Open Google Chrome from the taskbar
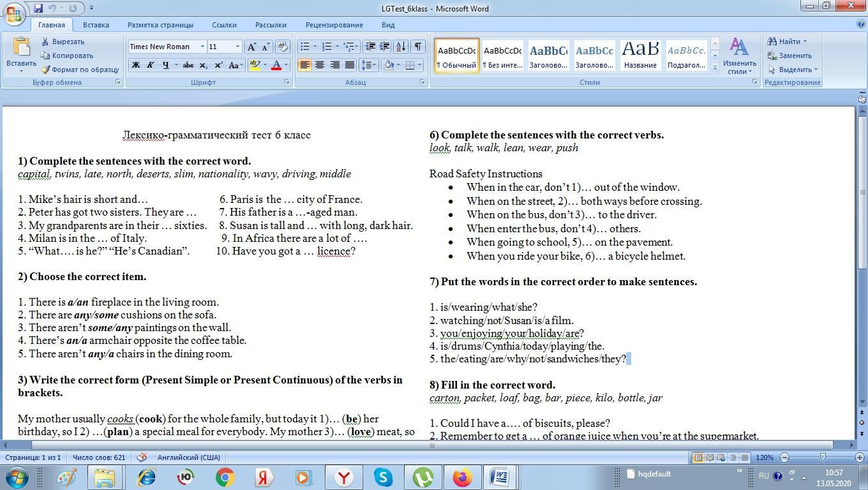Image resolution: width=868 pixels, height=490 pixels. click(225, 477)
